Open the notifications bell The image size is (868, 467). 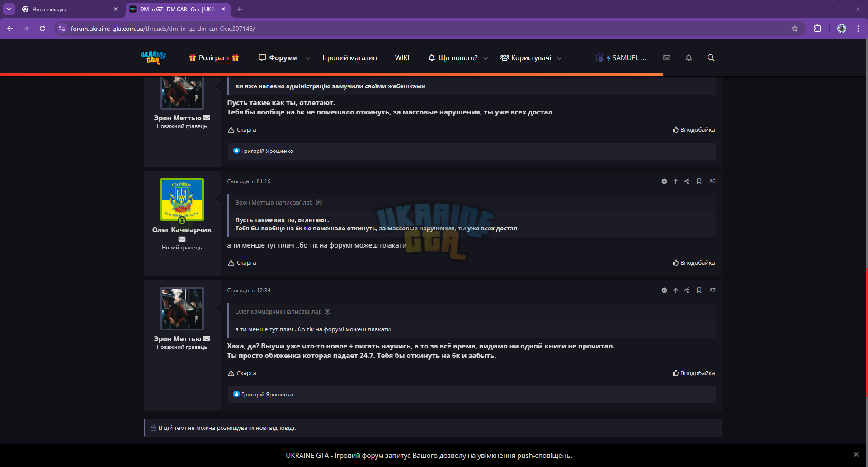[689, 58]
